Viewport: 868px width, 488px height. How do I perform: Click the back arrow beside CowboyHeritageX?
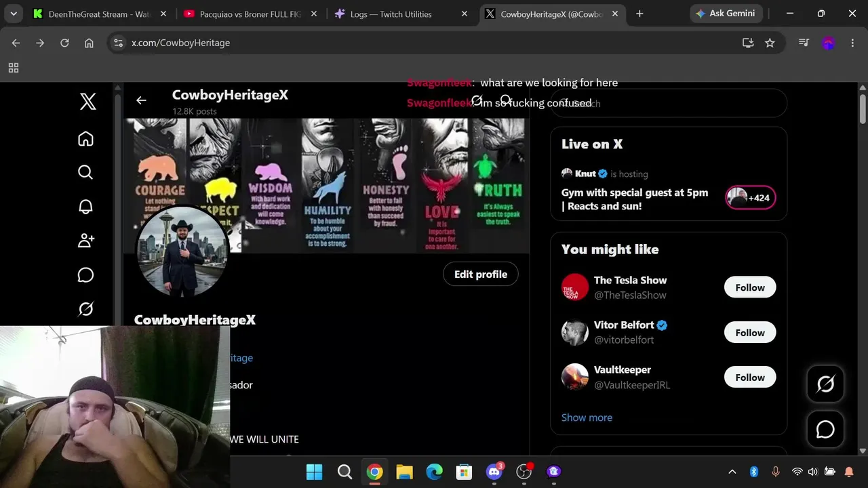coord(141,100)
